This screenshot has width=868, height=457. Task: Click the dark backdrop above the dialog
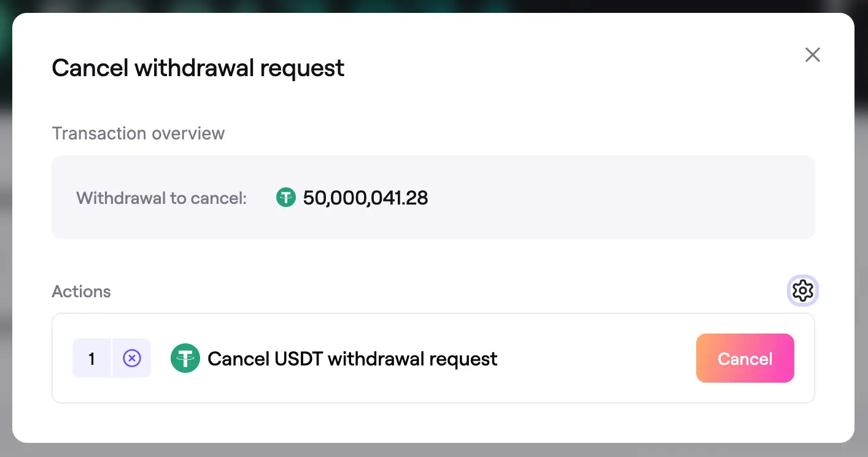point(430,6)
